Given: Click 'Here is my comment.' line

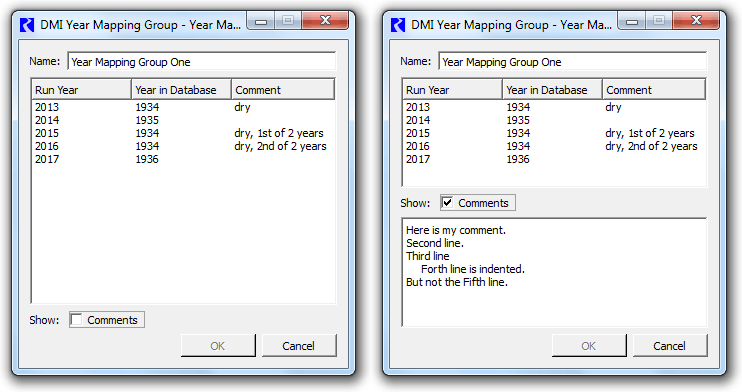Looking at the screenshot, I should click(456, 230).
